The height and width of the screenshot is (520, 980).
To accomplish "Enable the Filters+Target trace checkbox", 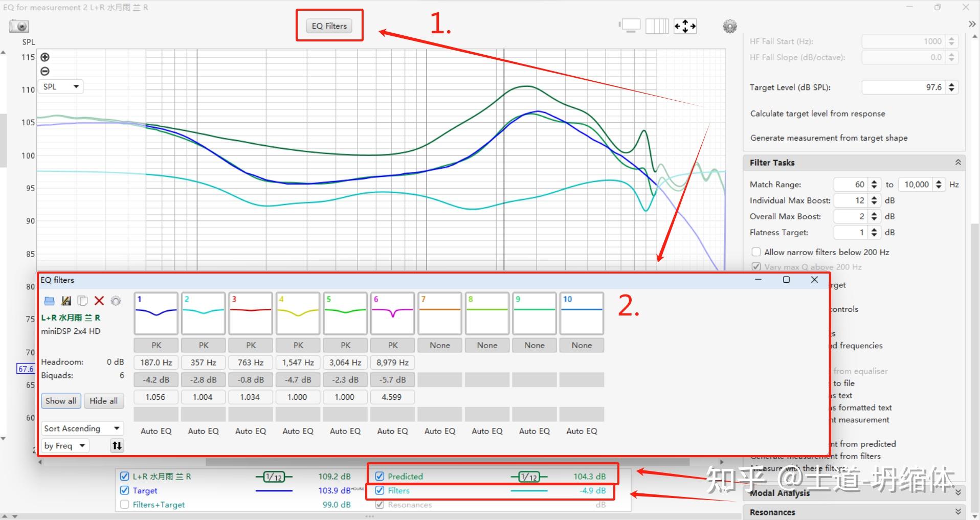I will pyautogui.click(x=124, y=505).
